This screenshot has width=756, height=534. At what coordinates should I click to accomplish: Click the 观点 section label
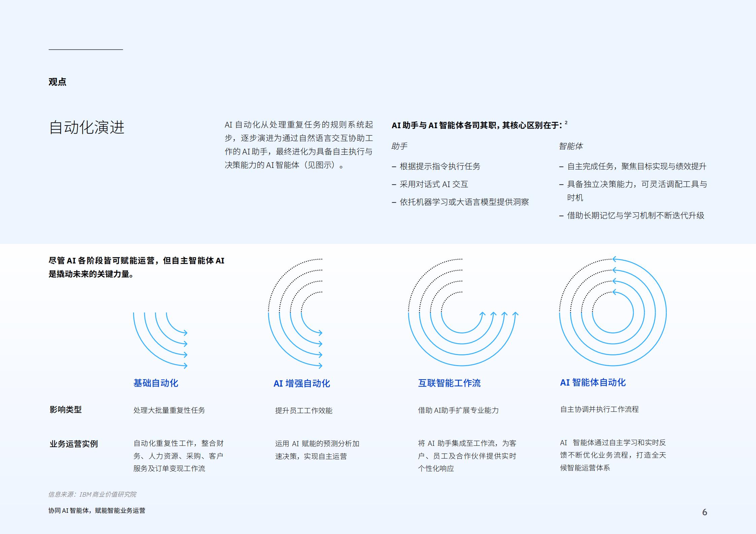(x=57, y=82)
